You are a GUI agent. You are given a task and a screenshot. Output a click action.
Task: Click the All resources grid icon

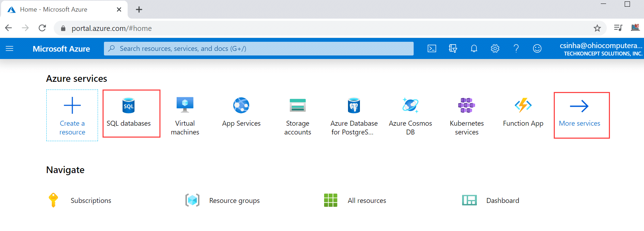coord(330,200)
